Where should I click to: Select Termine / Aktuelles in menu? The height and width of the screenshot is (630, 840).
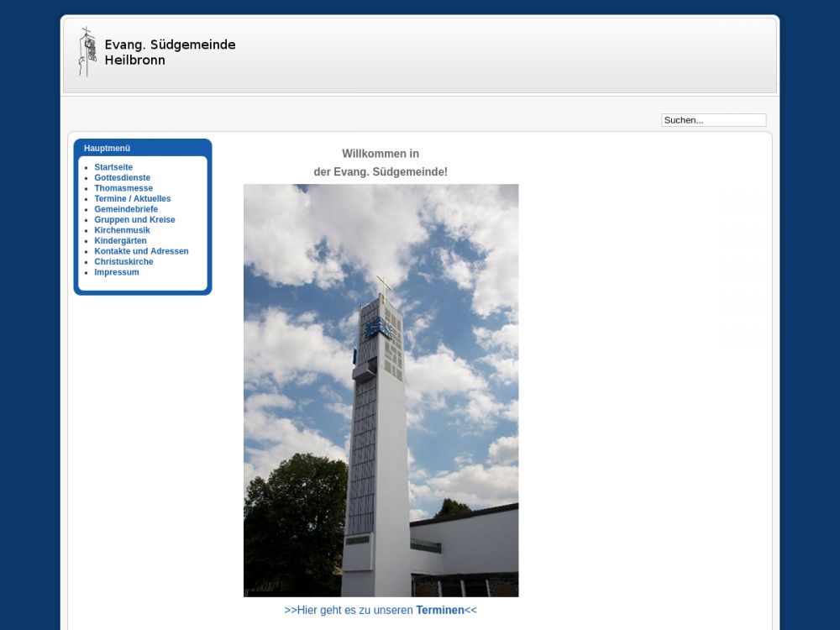click(132, 199)
